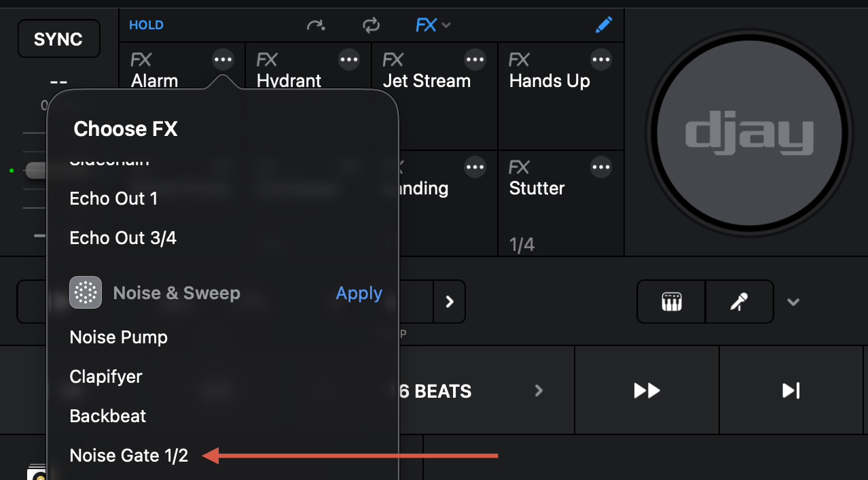This screenshot has height=480, width=868.
Task: Toggle the SYNC button
Action: 58,39
